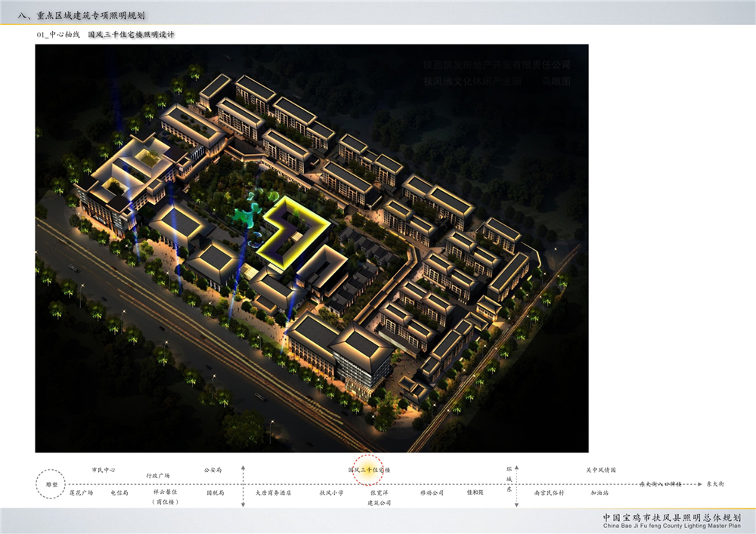The width and height of the screenshot is (756, 534).
Task: Click the footer title '中国宝鸡市扶风县照明总体规划'
Action: pyautogui.click(x=671, y=517)
